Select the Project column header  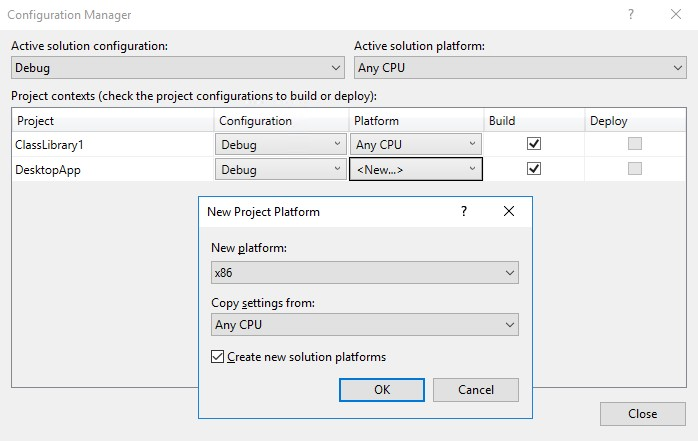(x=113, y=121)
